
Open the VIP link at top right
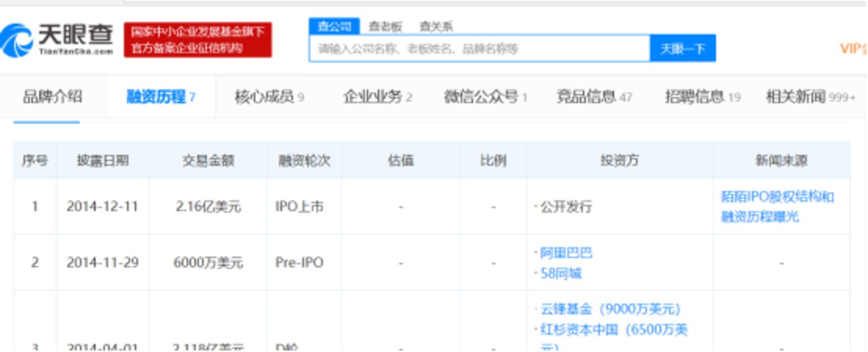point(854,48)
